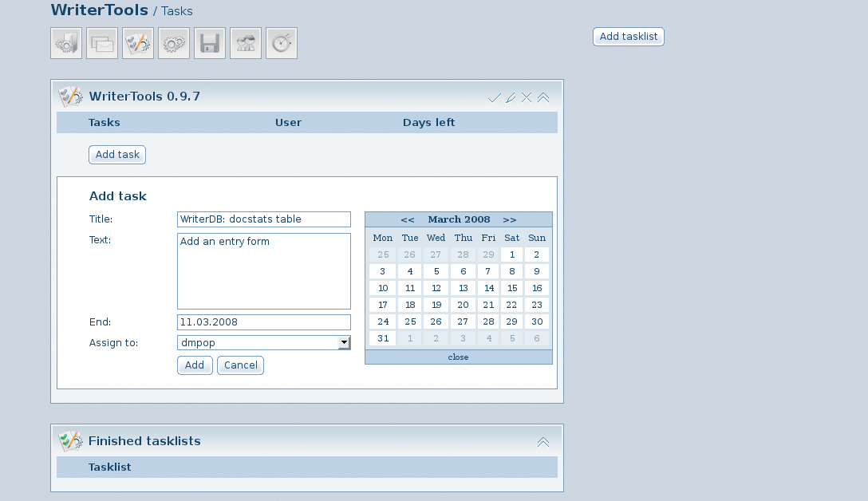Image resolution: width=868 pixels, height=501 pixels.
Task: Focus the Title input field
Action: (264, 219)
